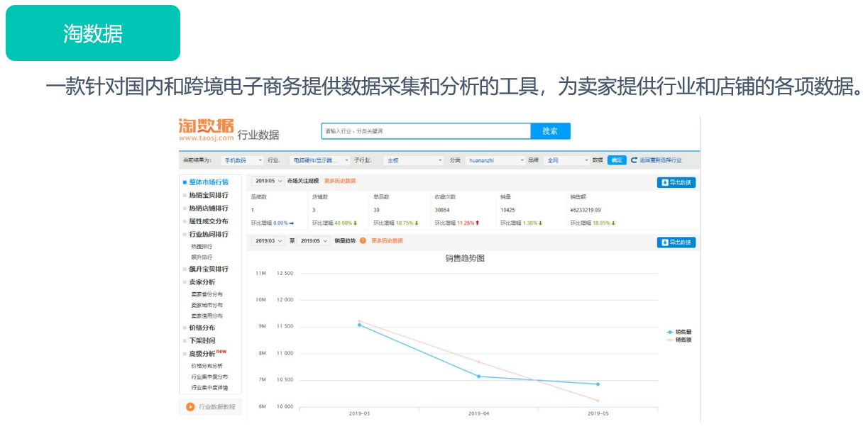Viewport: 868px width, 429px height.
Task: Click the 2019-03 data point on the blue line
Action: point(359,325)
